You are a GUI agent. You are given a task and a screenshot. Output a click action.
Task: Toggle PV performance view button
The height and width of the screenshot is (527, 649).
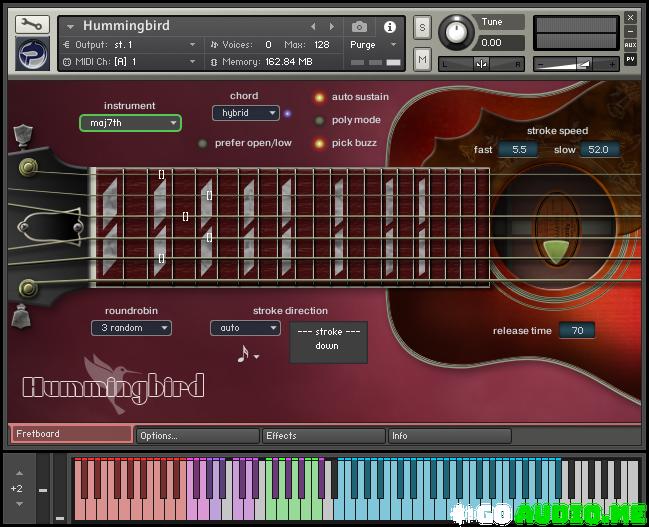[x=630, y=59]
